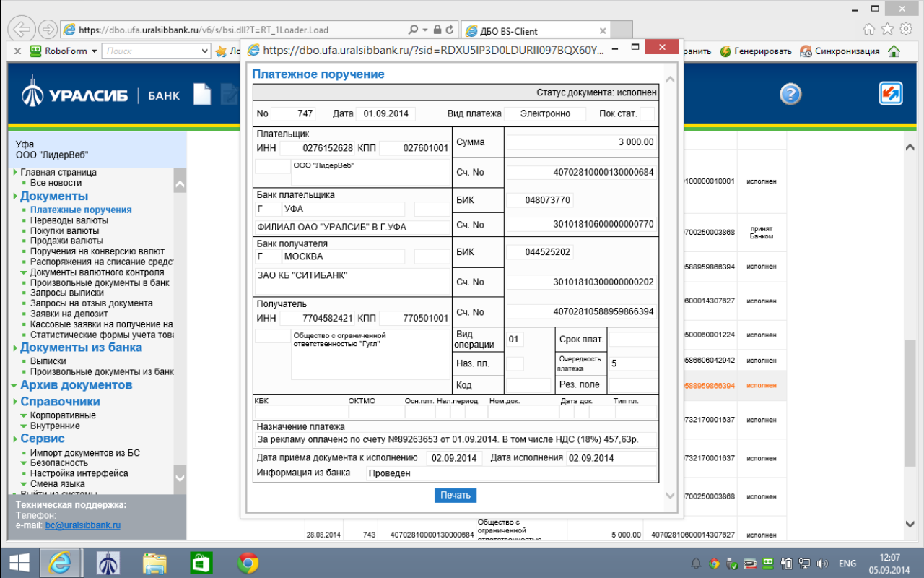Click the taskbar clock showing 12:07

tap(890, 563)
